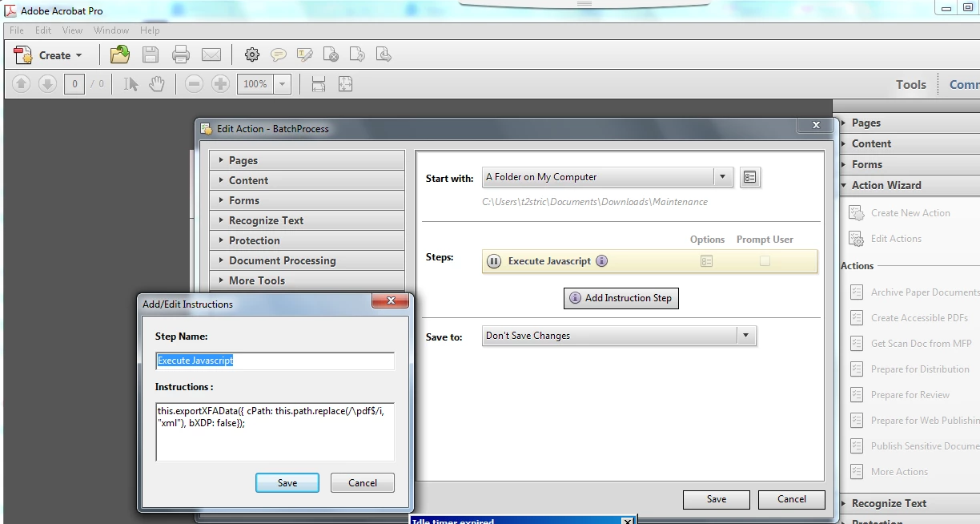Click the start folder options icon

(749, 177)
